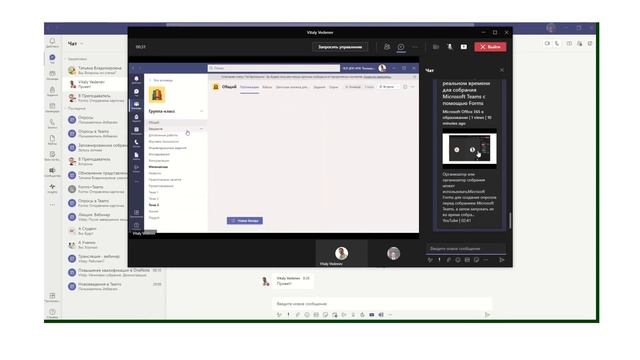
Task: Open Calls icon in shared screen left rail
Action: pyautogui.click(x=136, y=143)
